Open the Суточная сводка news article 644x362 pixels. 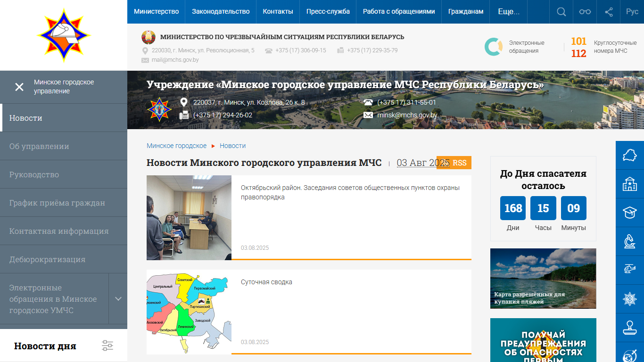266,282
